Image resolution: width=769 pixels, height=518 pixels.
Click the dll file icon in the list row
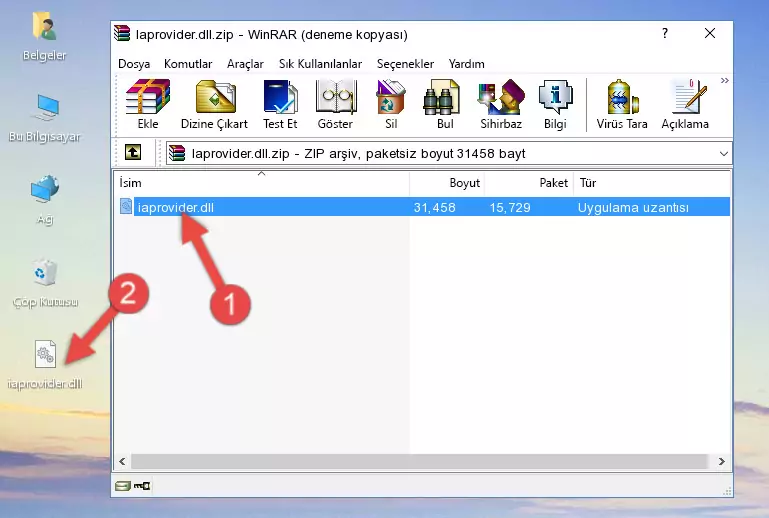click(126, 207)
